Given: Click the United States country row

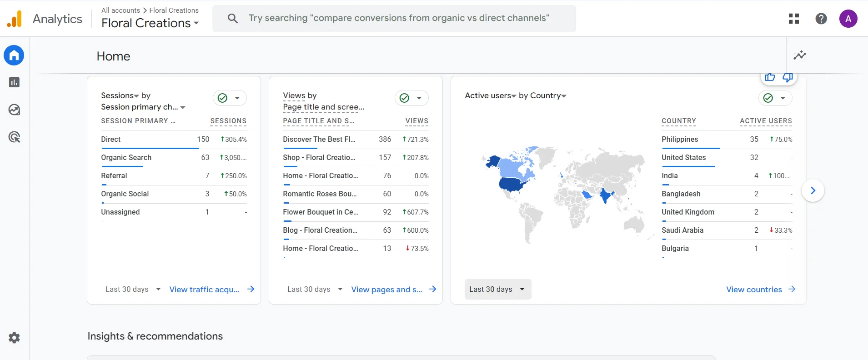Looking at the screenshot, I should click(x=727, y=158).
